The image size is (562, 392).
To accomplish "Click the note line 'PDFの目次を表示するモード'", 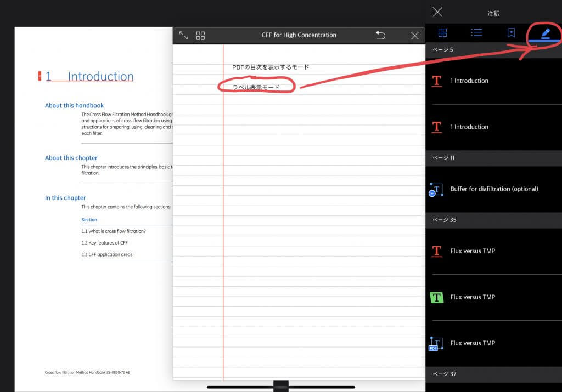I will point(270,67).
